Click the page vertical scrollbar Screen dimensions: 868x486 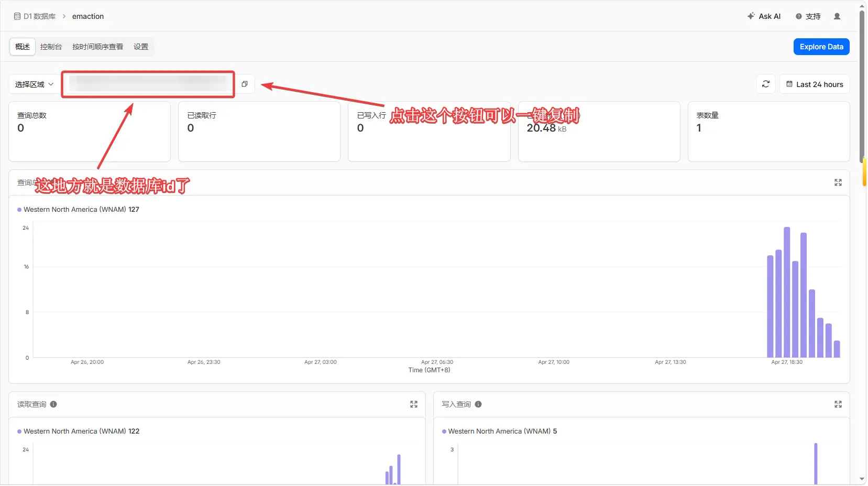coord(862,84)
